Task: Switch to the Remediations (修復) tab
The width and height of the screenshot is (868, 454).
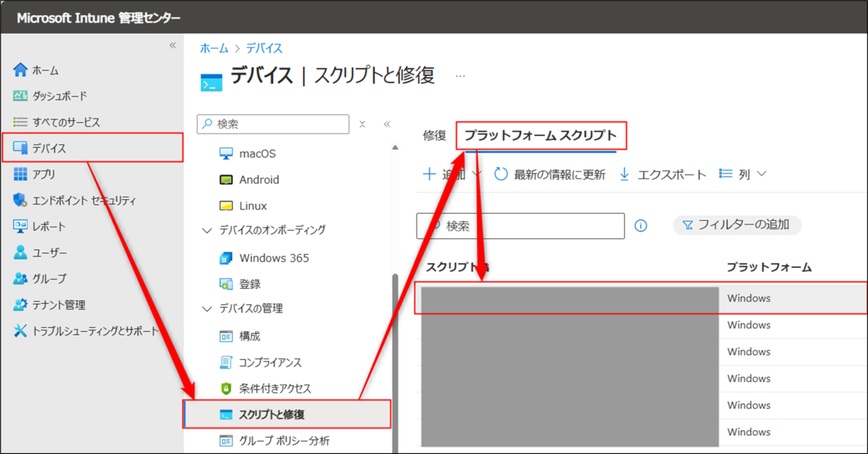Action: [x=435, y=135]
